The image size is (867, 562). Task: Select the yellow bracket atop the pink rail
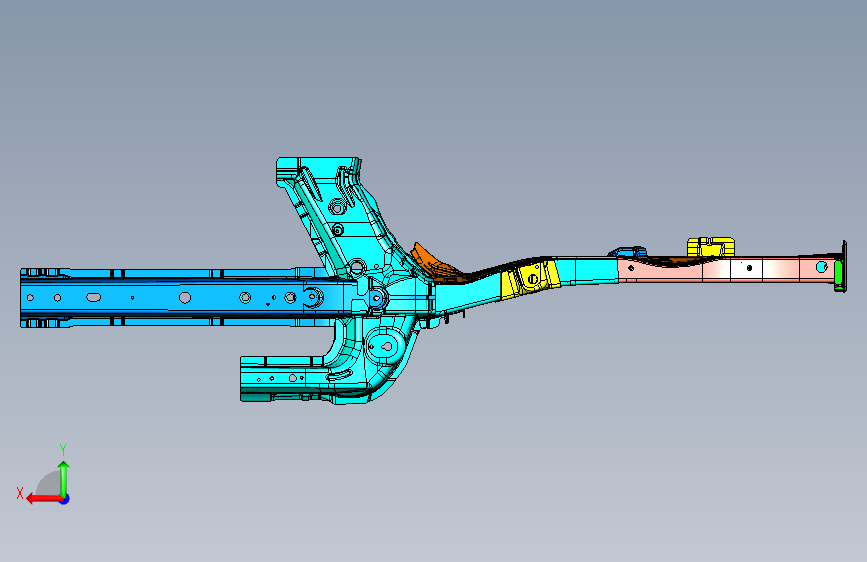click(x=711, y=247)
